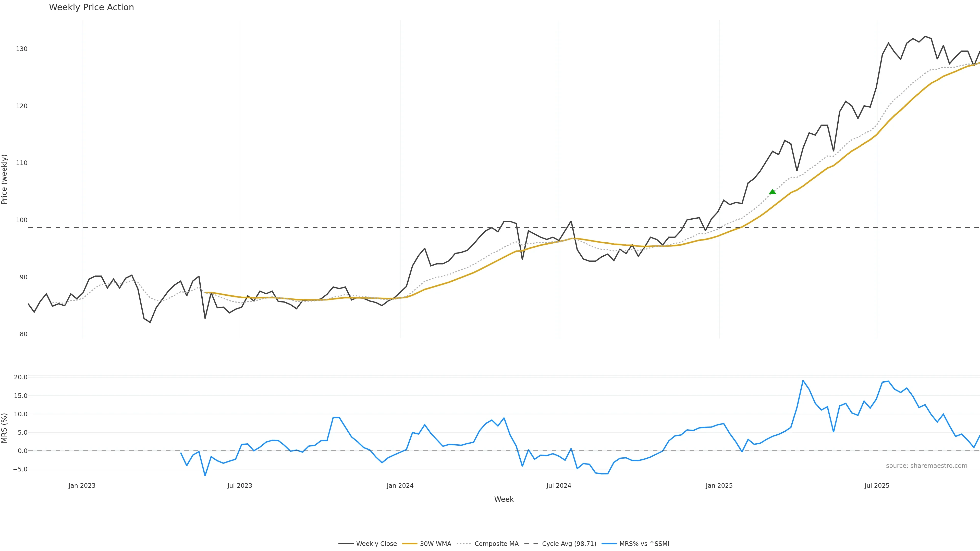Click the Weekly Price Action chart title

[x=91, y=7]
